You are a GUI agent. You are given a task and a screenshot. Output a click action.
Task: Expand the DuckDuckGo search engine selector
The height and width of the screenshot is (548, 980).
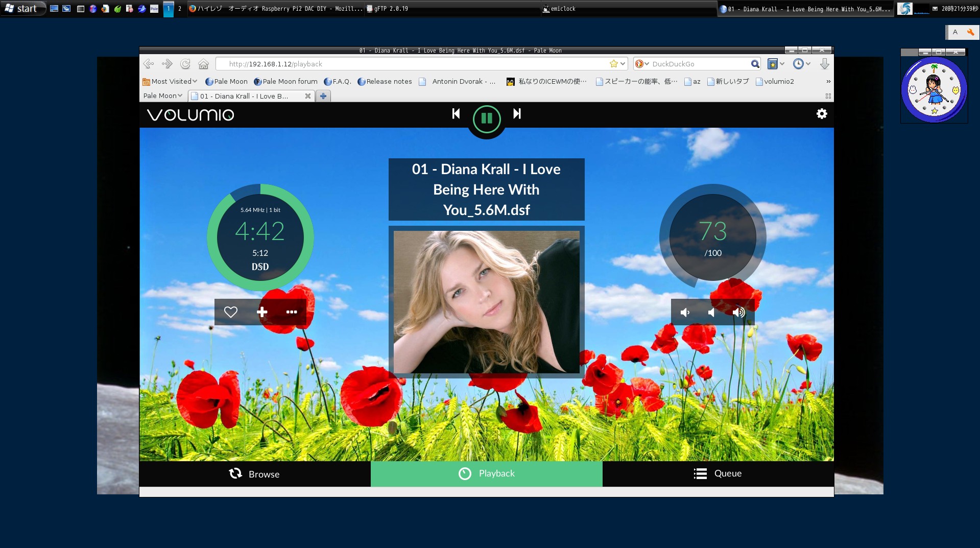(642, 64)
